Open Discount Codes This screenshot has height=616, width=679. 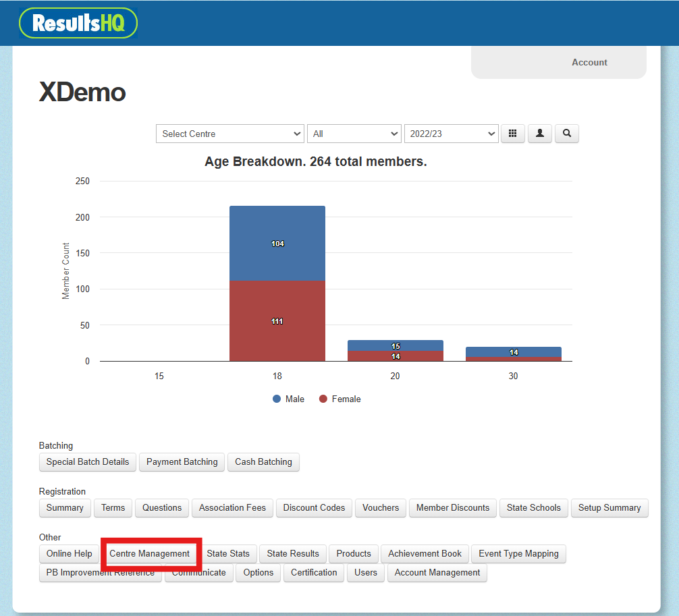(x=314, y=508)
